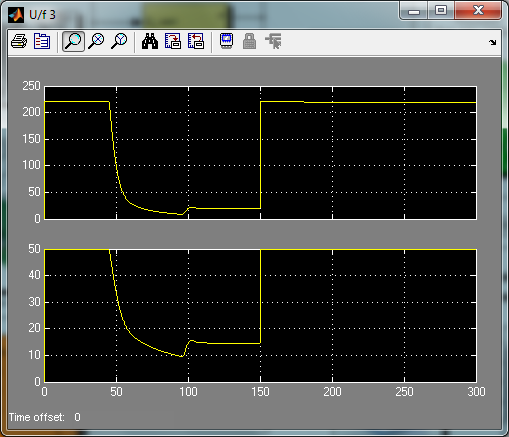Screen dimensions: 509x437
Task: Minimize the U/f 3 scope window
Action: point(414,11)
